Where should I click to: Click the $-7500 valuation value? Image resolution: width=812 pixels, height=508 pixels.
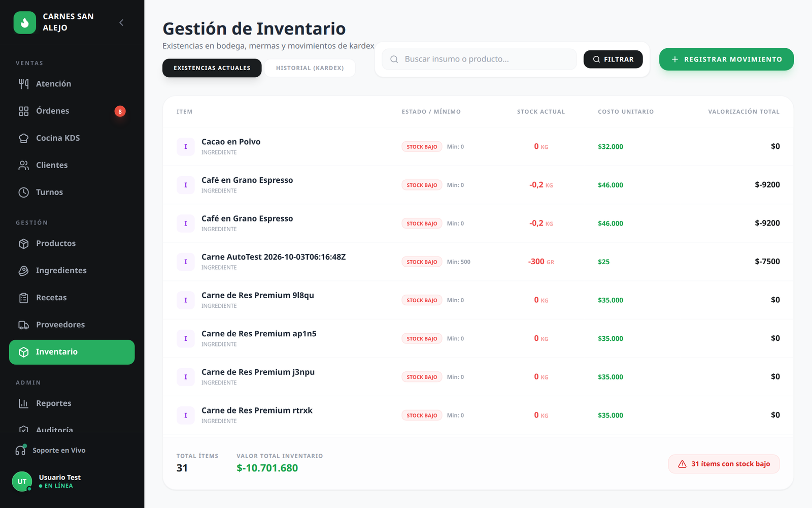coord(767,262)
